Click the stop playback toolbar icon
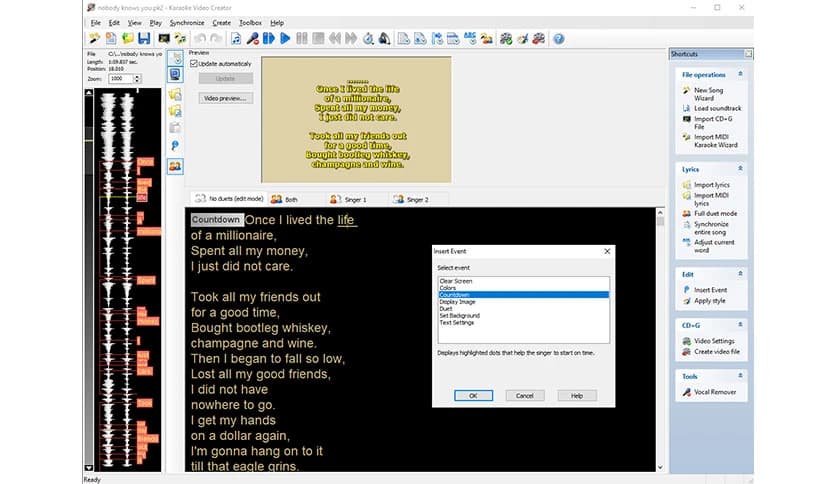 (318, 38)
